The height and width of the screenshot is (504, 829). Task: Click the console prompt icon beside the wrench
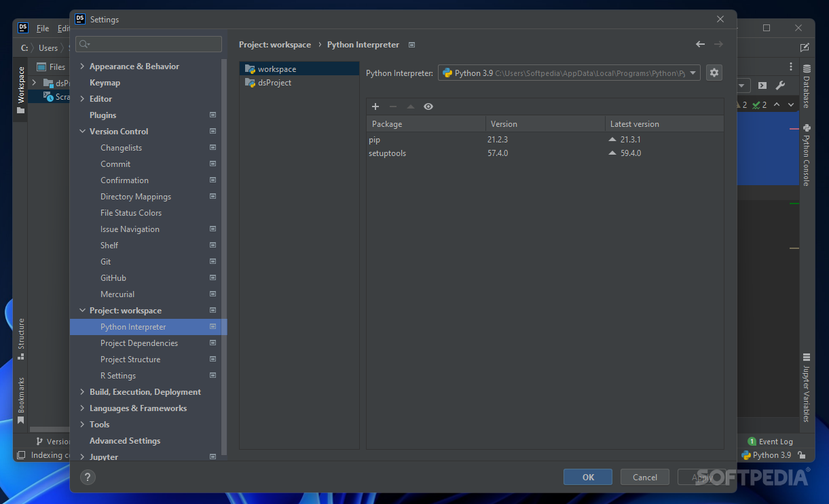click(x=762, y=85)
